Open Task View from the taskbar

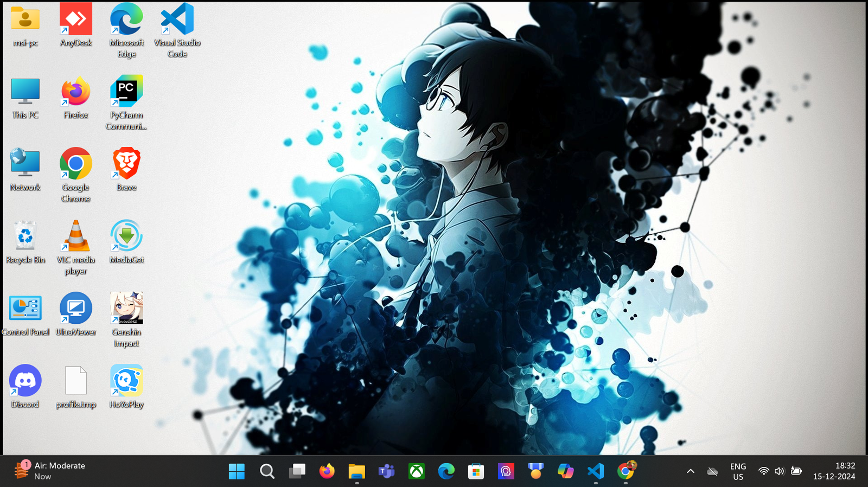297,471
